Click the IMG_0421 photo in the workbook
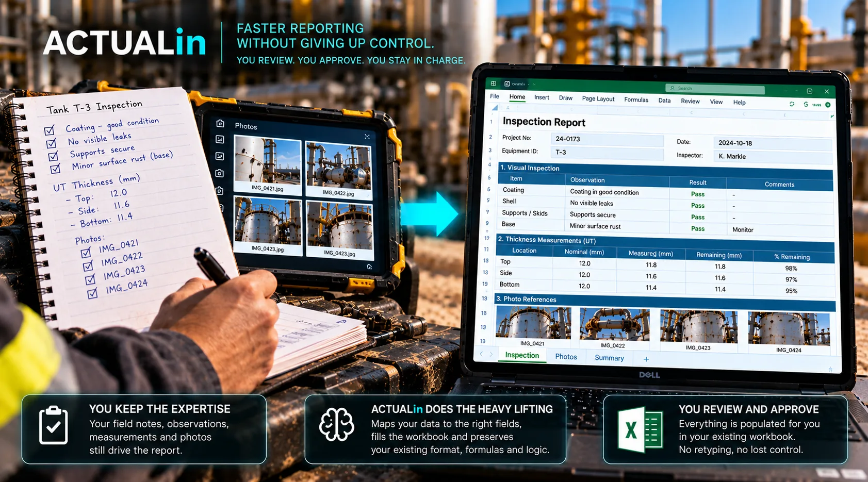 coord(533,323)
